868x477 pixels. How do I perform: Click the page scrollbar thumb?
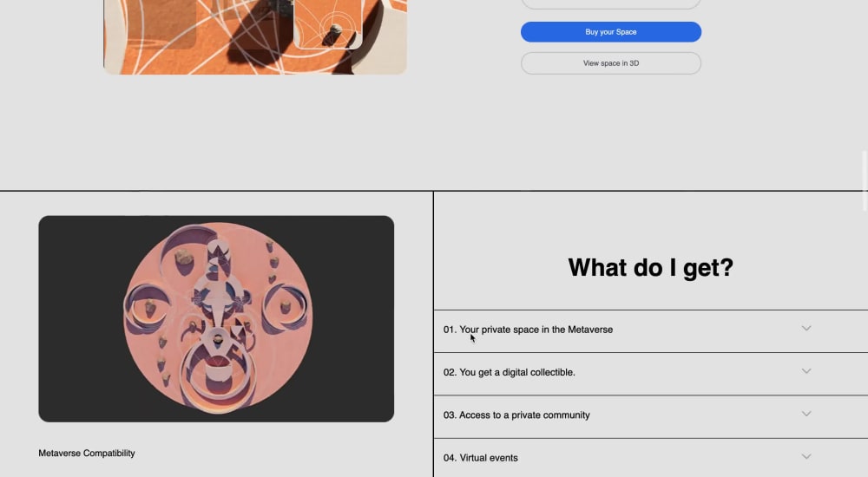865,180
